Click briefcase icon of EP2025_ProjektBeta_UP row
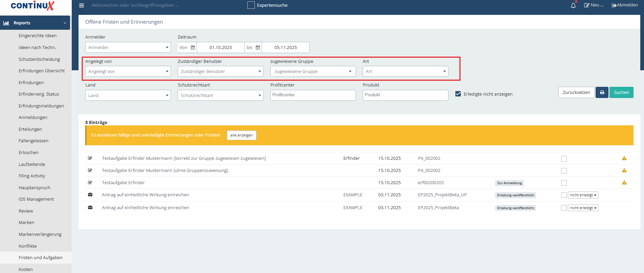The width and height of the screenshot is (644, 273). coord(90,195)
